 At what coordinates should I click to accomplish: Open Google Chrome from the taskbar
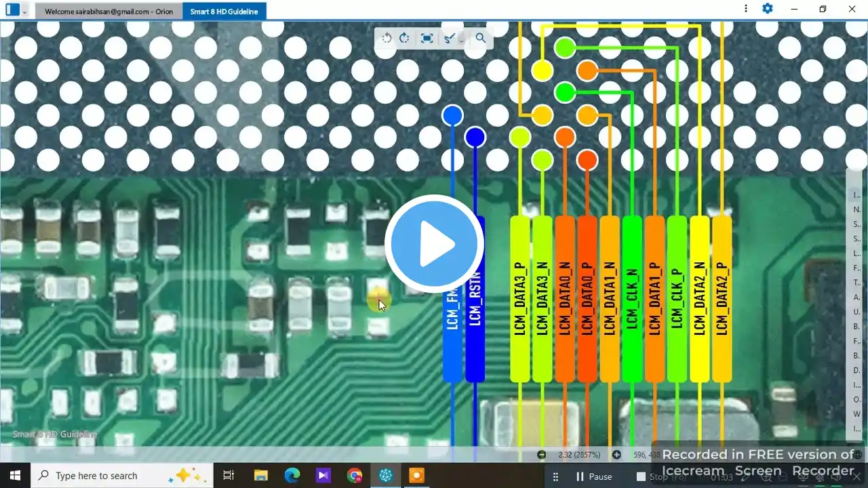point(355,476)
